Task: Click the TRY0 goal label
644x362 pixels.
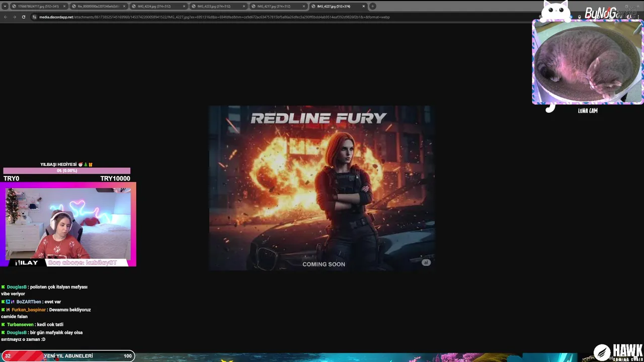Action: click(11, 178)
